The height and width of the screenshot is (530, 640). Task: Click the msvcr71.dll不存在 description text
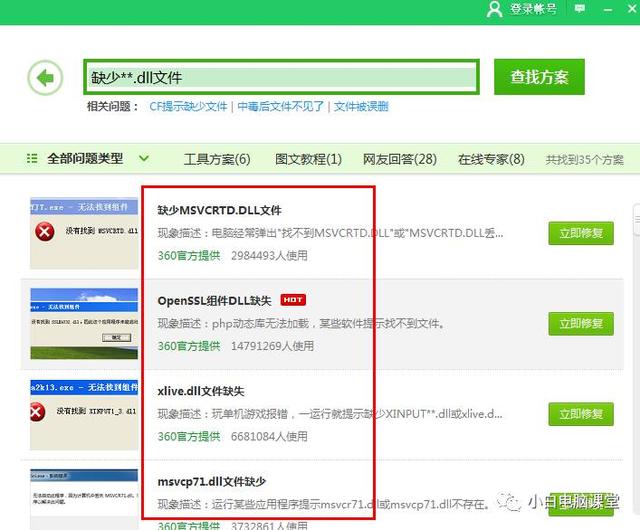click(324, 505)
